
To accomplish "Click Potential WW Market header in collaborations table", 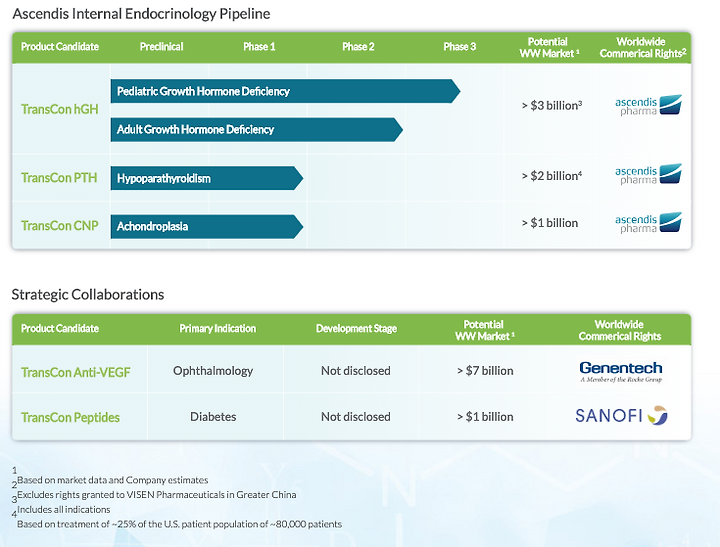I will tap(485, 330).
